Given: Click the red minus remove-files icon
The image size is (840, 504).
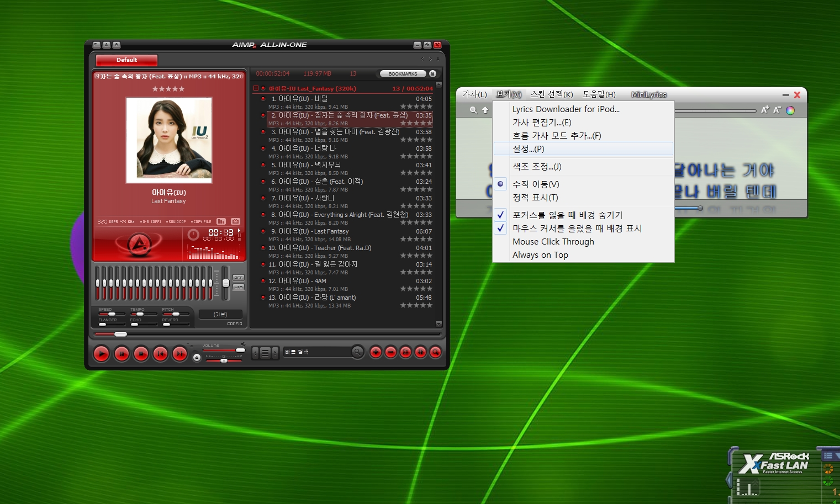Looking at the screenshot, I should click(391, 352).
